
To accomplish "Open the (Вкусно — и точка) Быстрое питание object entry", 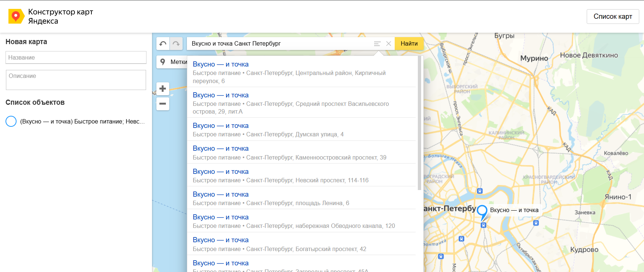I will click(82, 122).
